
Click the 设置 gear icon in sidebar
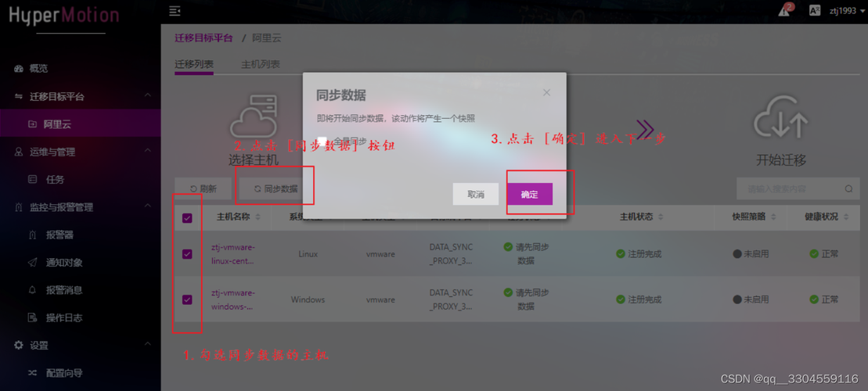18,345
